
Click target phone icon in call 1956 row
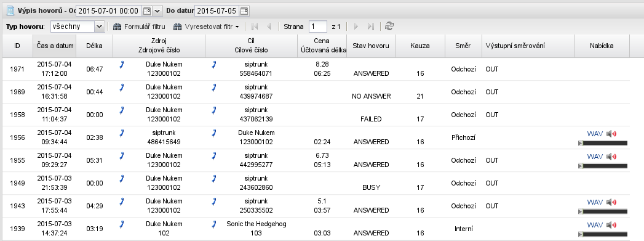coord(214,133)
